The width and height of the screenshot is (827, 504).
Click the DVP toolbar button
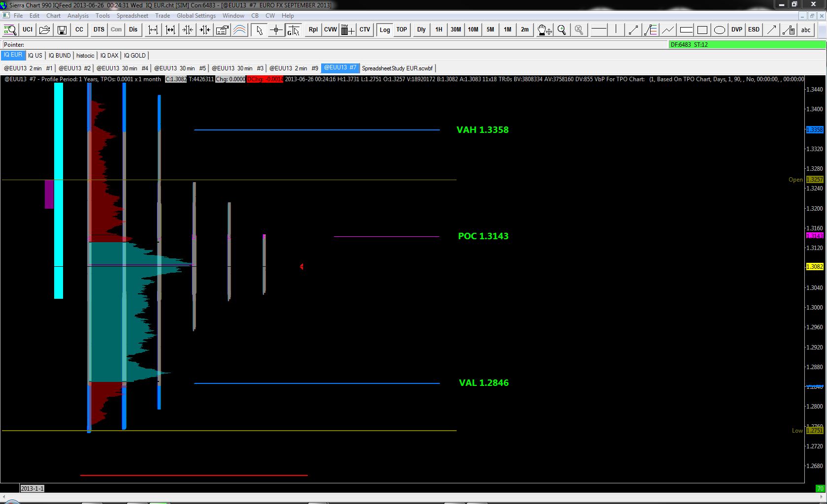[x=737, y=30]
